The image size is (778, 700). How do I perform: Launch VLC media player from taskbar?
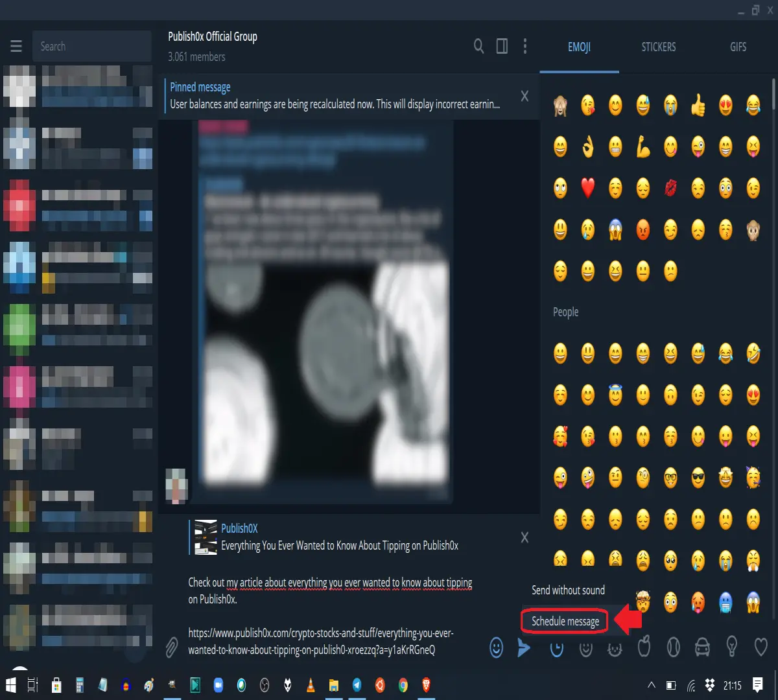[311, 685]
